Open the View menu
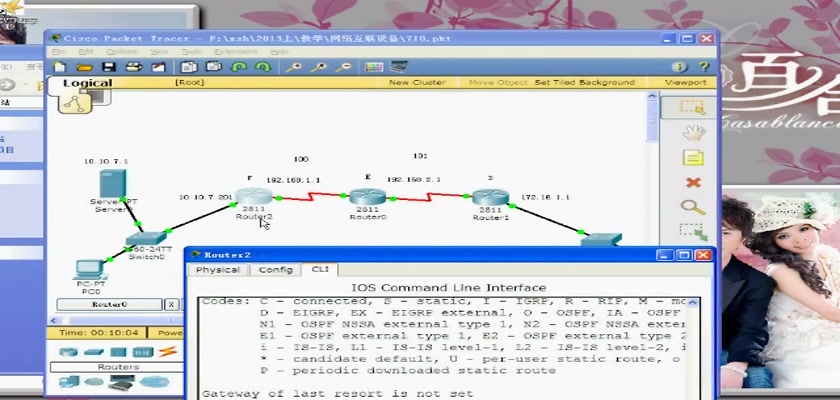840x400 pixels. (159, 52)
